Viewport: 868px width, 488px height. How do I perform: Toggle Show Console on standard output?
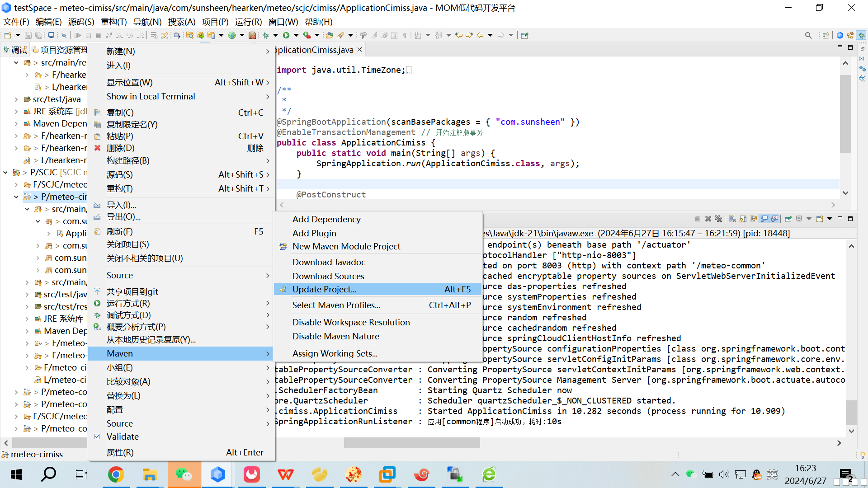pyautogui.click(x=764, y=219)
